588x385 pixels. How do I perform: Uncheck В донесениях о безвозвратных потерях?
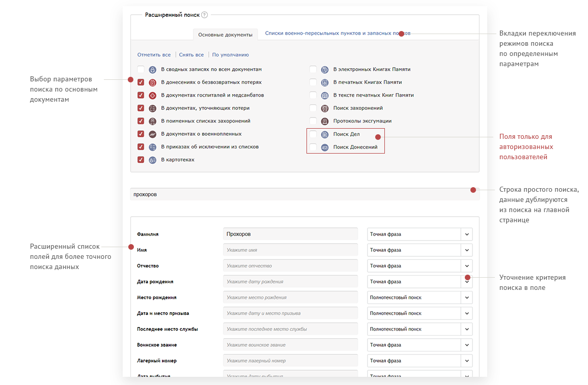pyautogui.click(x=141, y=82)
